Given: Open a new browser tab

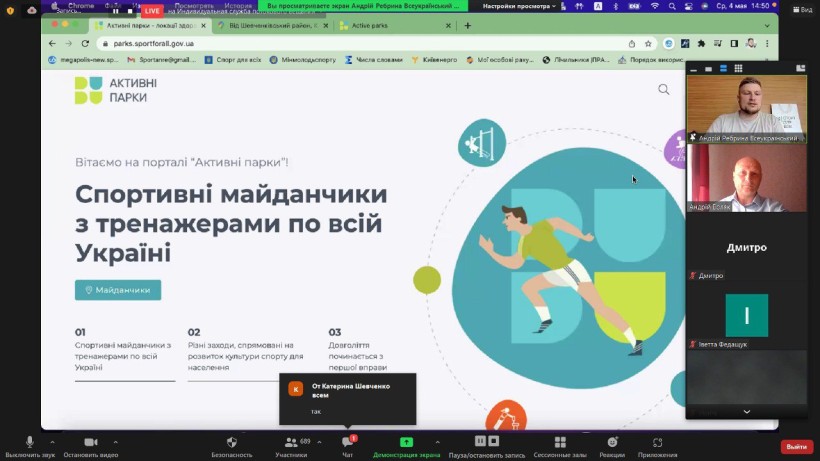Looking at the screenshot, I should 468,25.
